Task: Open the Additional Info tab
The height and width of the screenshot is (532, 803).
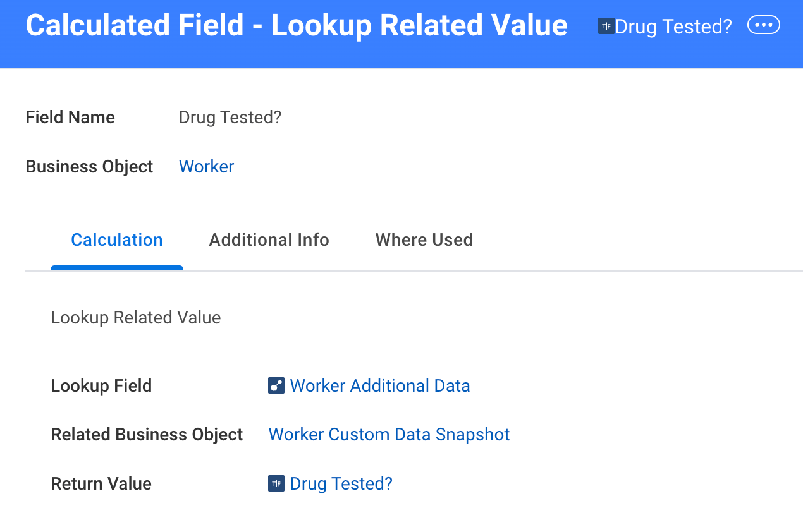Action: pyautogui.click(x=269, y=240)
